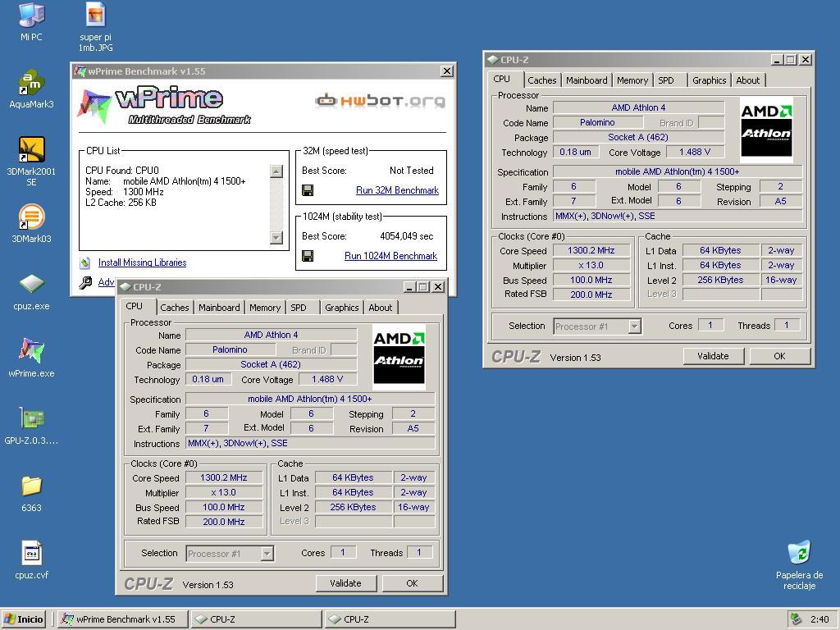
Task: Click Multiplier x 13.0 in front CPU-Z
Action: (x=224, y=492)
